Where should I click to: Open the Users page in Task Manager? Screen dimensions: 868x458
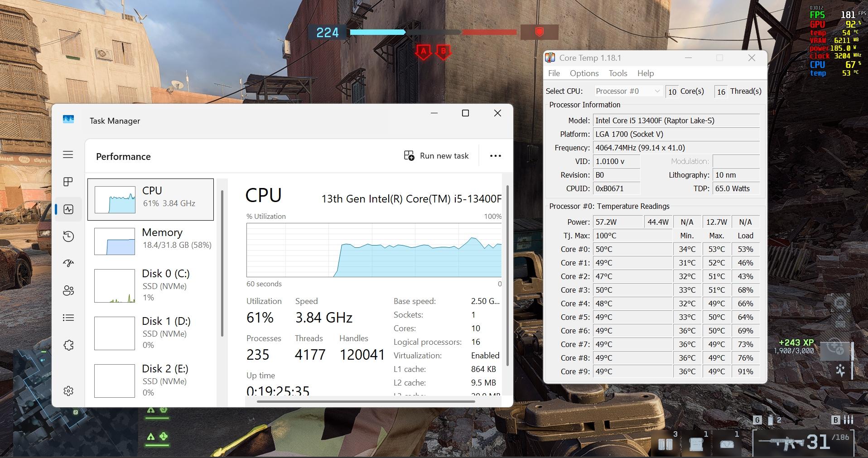coord(68,291)
